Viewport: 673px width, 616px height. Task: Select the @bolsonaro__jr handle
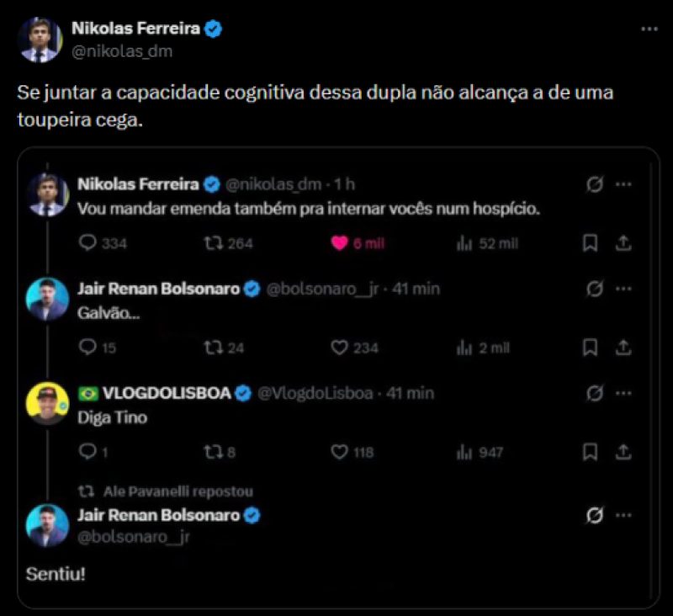pyautogui.click(x=132, y=534)
